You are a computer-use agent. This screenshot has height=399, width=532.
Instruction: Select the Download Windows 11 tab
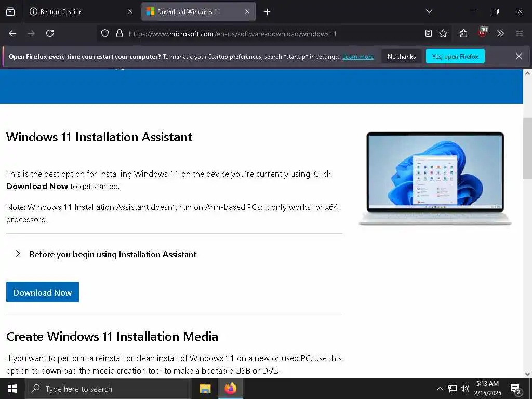click(198, 11)
